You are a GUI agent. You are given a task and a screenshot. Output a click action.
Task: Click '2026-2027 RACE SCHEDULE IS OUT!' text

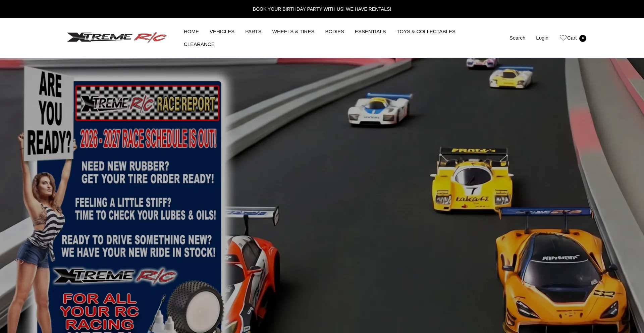point(148,138)
